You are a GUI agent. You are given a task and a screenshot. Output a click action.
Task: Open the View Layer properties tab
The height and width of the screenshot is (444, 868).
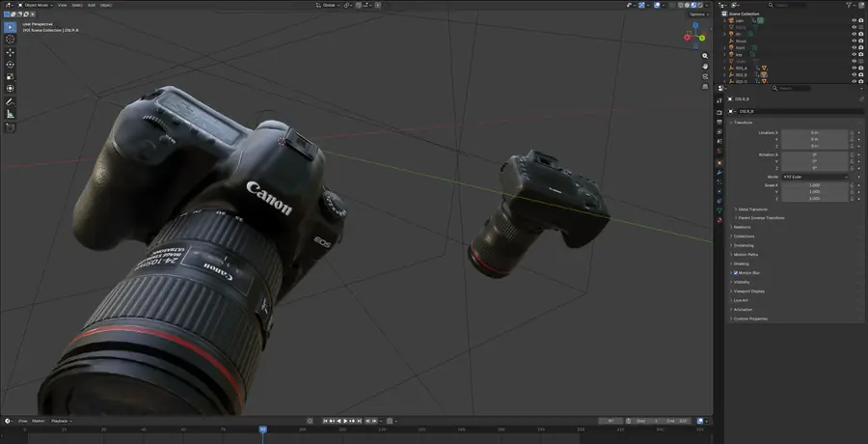(719, 132)
